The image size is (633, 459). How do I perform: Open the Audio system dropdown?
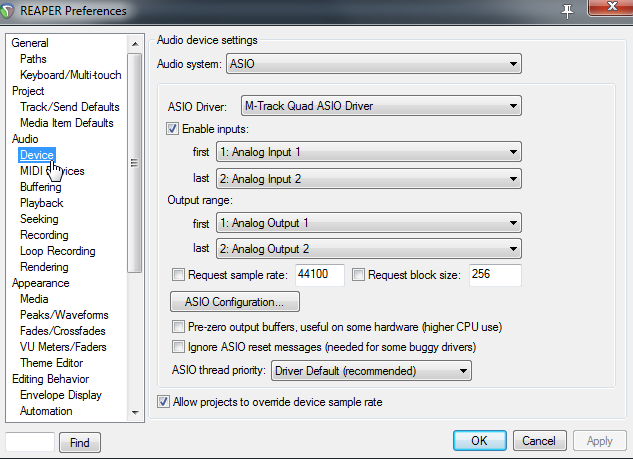pos(374,65)
